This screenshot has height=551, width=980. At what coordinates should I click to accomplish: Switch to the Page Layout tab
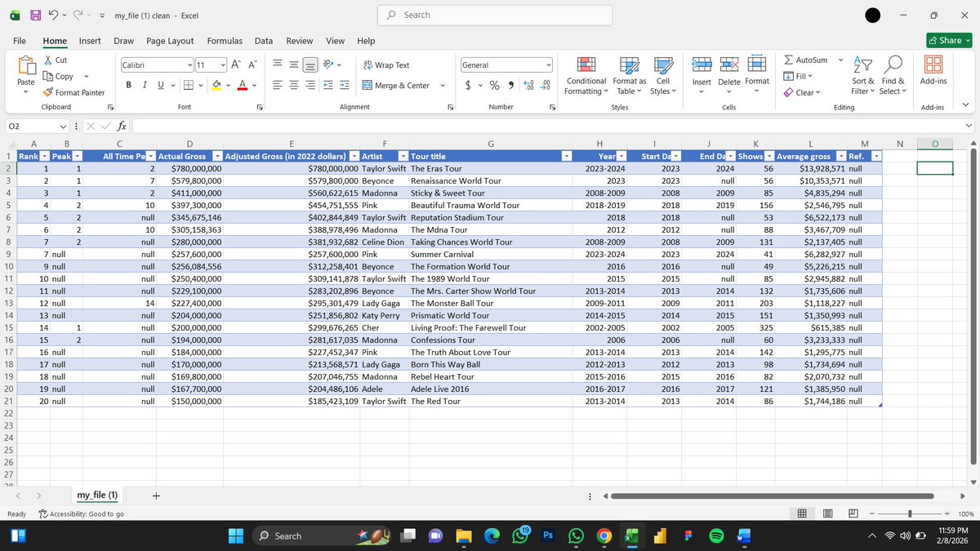(170, 41)
